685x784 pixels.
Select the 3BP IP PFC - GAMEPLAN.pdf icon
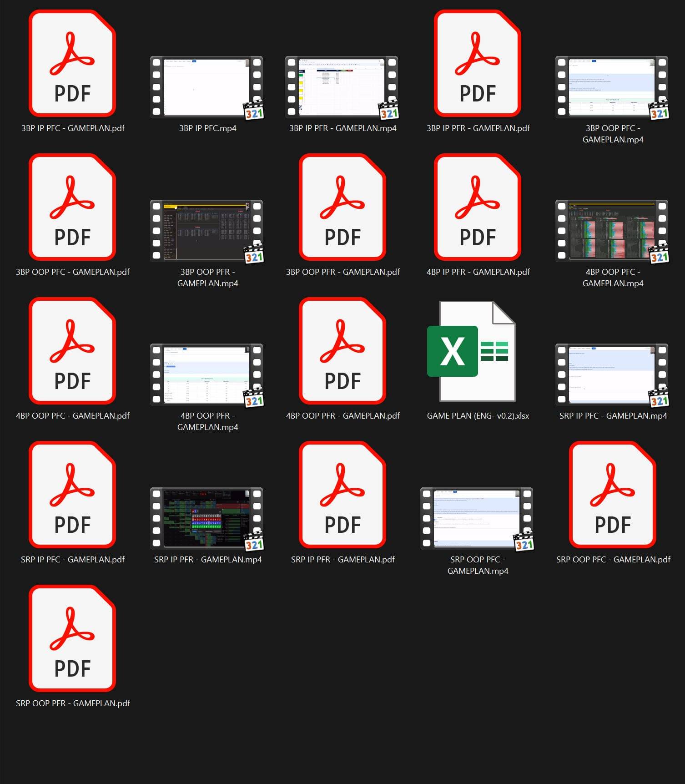(x=72, y=64)
